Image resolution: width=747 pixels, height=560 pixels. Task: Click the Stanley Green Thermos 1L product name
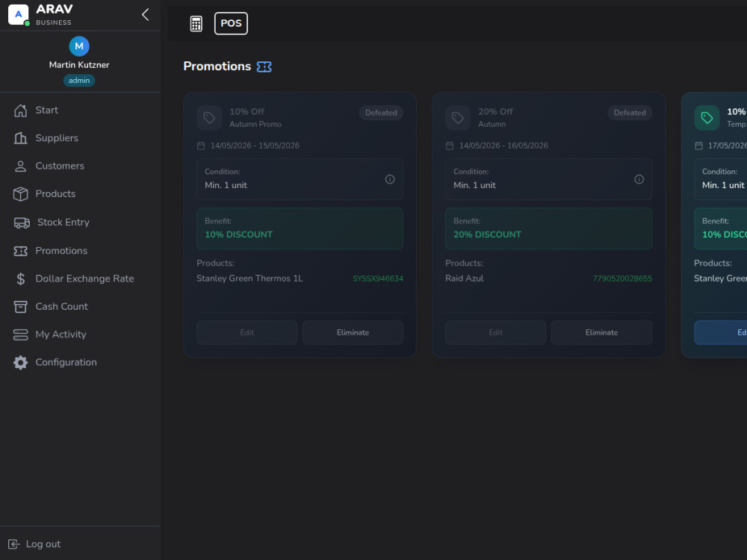pos(249,279)
